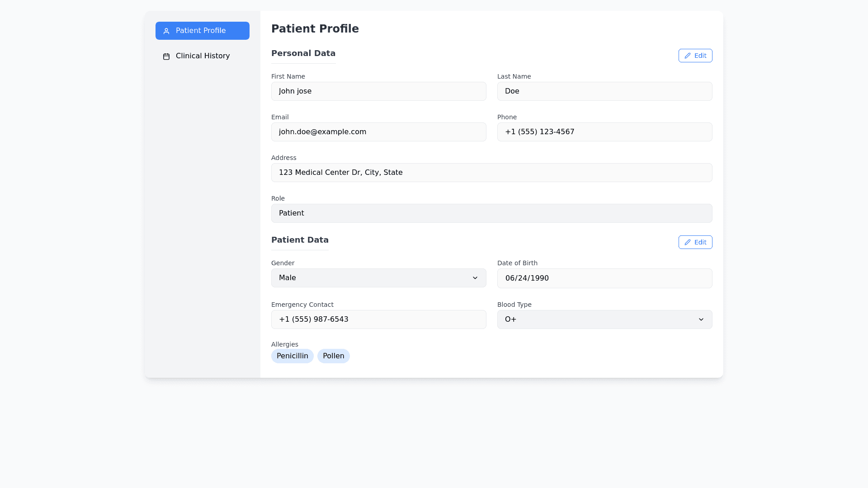
Task: Click pencil icon in Patient Data Edit button
Action: pos(688,242)
